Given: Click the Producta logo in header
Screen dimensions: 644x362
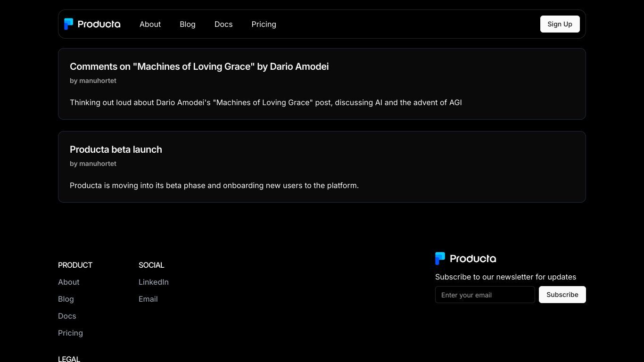Looking at the screenshot, I should point(92,24).
